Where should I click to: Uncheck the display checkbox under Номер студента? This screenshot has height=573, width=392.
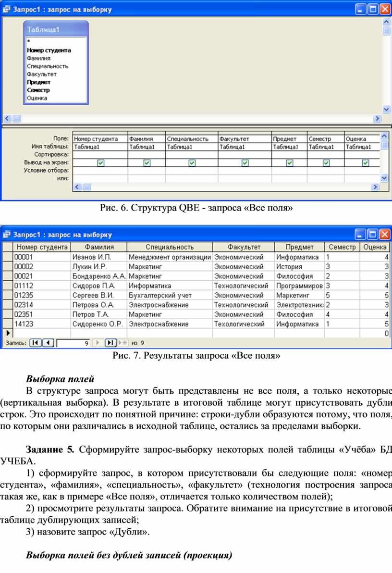pyautogui.click(x=101, y=163)
